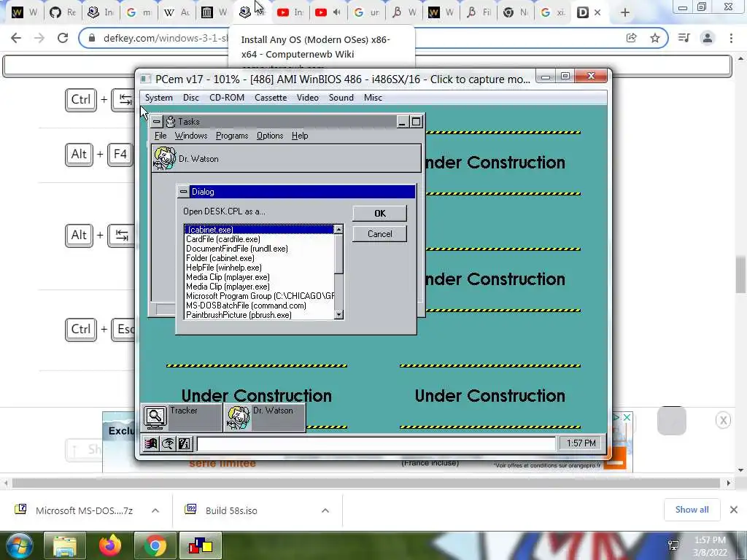Click the eye icon in the Chicago tray

tap(168, 444)
